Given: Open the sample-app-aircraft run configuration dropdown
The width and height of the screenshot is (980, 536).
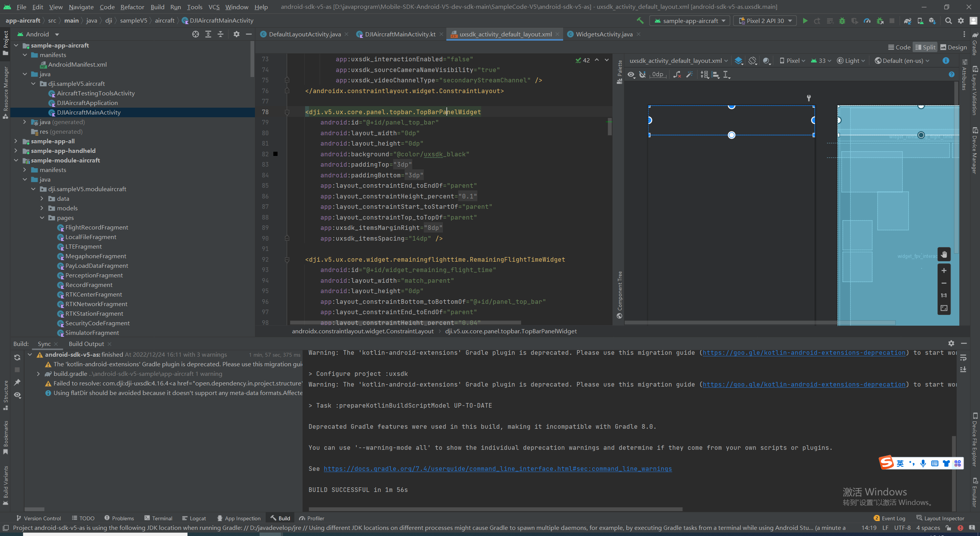Looking at the screenshot, I should pyautogui.click(x=690, y=21).
